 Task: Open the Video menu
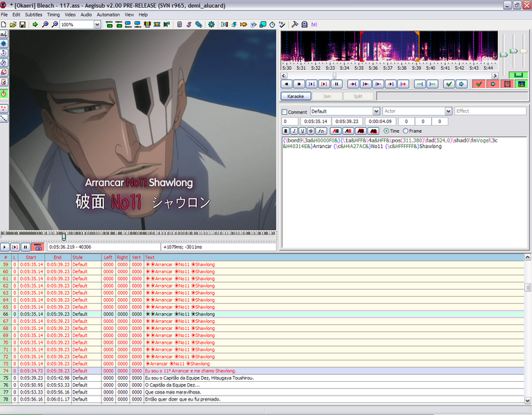point(70,15)
